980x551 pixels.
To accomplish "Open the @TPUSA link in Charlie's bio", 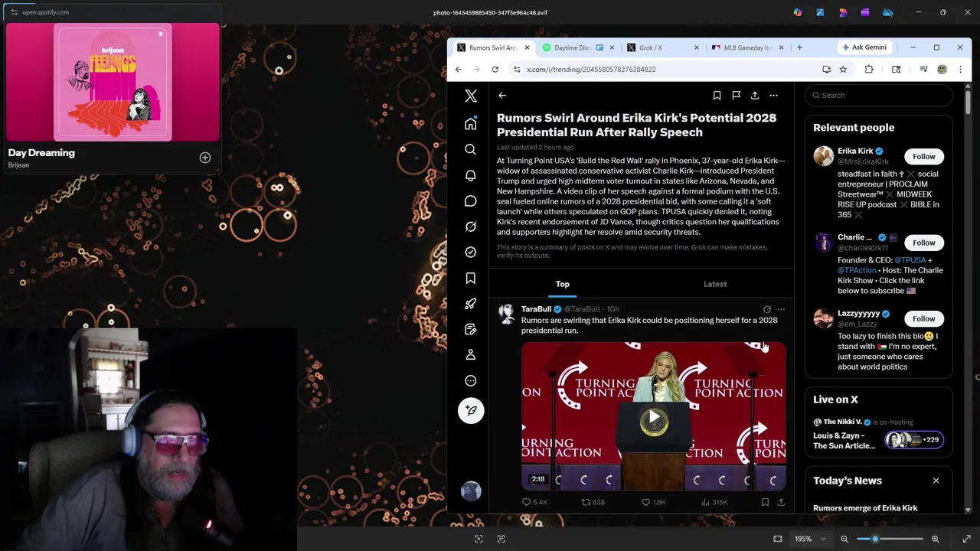I will (910, 260).
